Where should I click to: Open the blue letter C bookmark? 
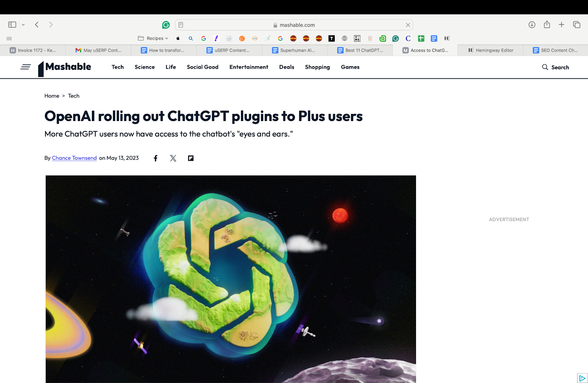(408, 38)
